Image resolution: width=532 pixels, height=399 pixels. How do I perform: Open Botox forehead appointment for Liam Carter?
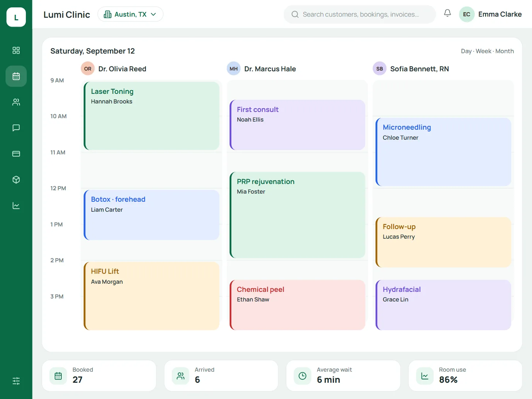click(151, 215)
